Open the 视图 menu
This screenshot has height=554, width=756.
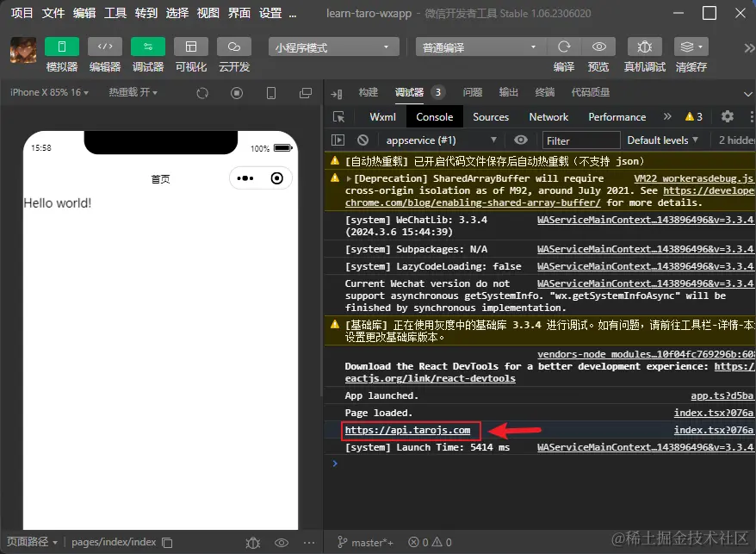click(208, 13)
